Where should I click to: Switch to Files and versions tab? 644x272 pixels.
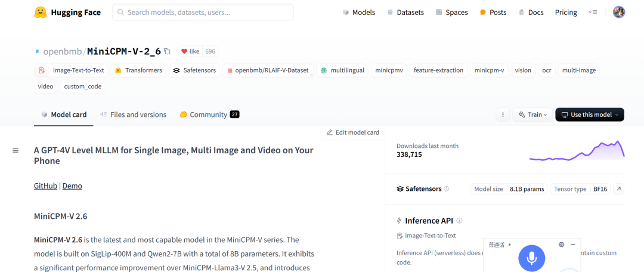pyautogui.click(x=133, y=115)
